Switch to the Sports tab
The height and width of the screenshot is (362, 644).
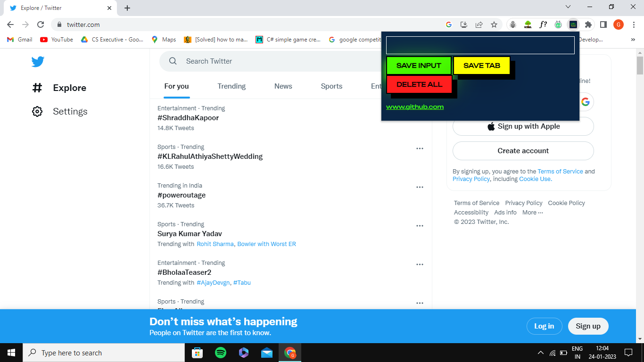(x=331, y=86)
